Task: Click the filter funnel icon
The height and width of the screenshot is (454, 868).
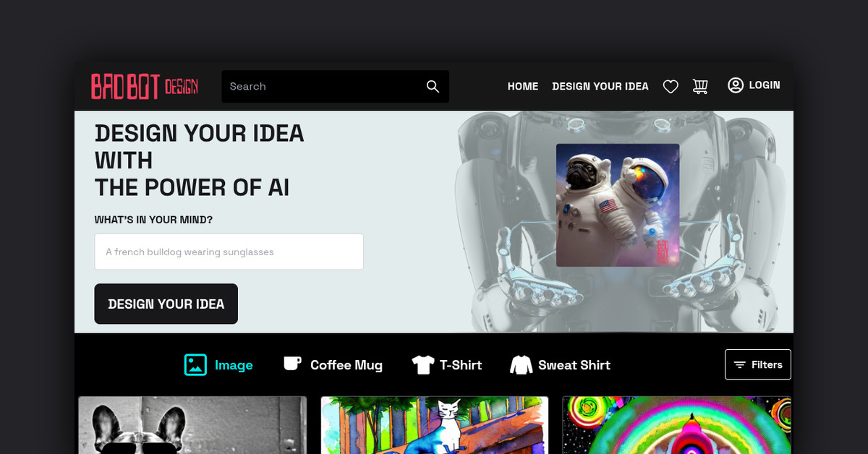Action: [x=739, y=364]
